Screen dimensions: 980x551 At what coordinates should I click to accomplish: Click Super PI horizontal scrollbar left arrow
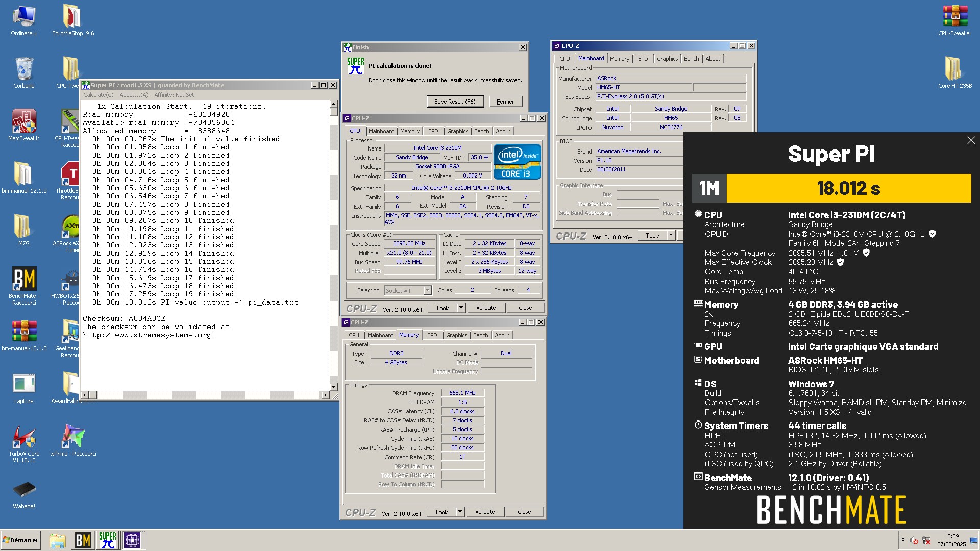[85, 395]
